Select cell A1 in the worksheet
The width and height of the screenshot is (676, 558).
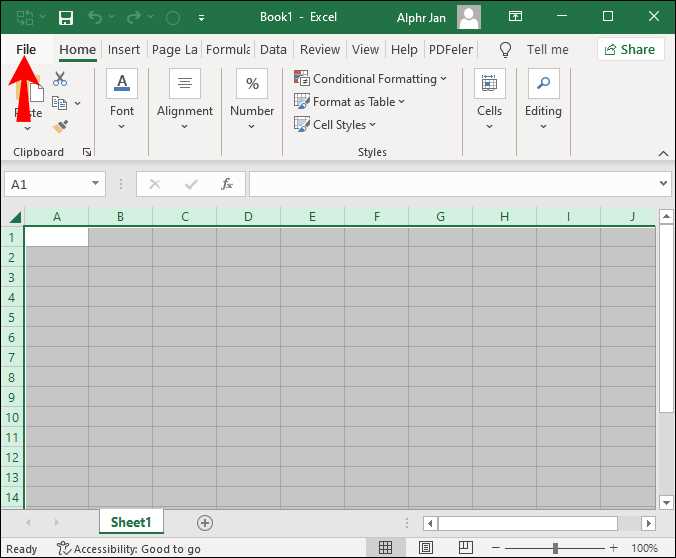(56, 237)
